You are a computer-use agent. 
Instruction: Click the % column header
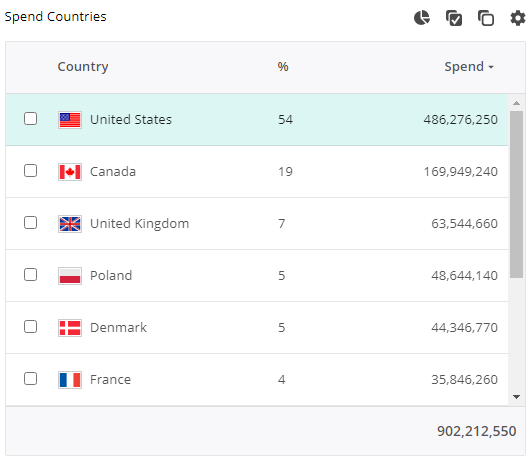pyautogui.click(x=283, y=66)
